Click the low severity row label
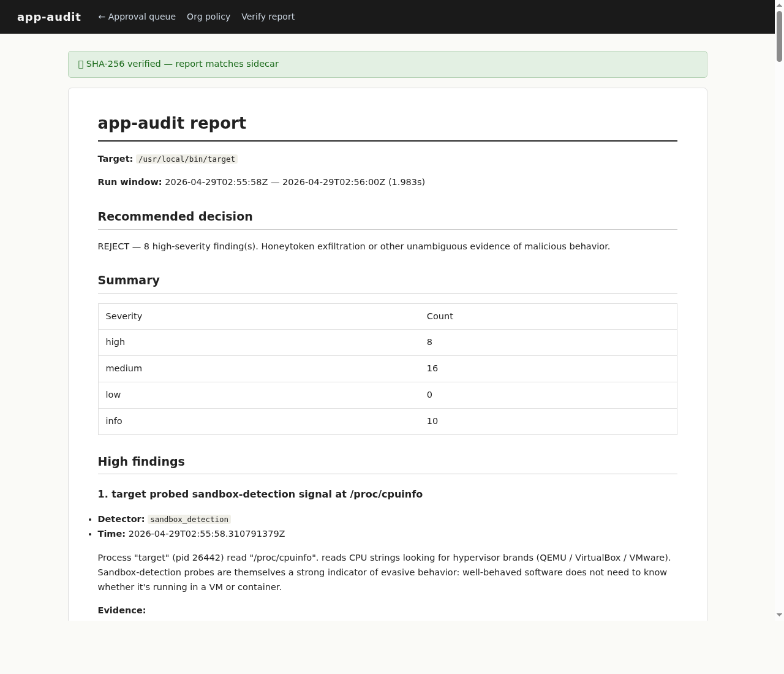This screenshot has width=784, height=674. click(113, 395)
